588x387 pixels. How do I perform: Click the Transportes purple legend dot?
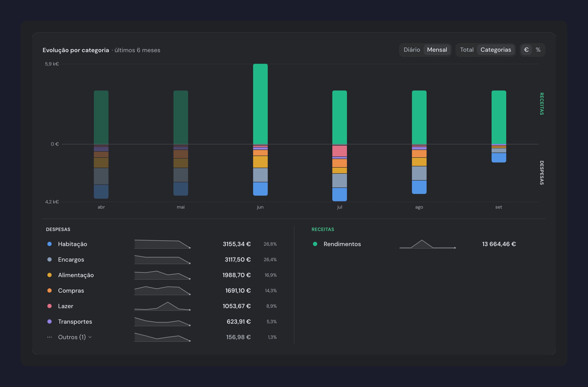click(x=50, y=321)
